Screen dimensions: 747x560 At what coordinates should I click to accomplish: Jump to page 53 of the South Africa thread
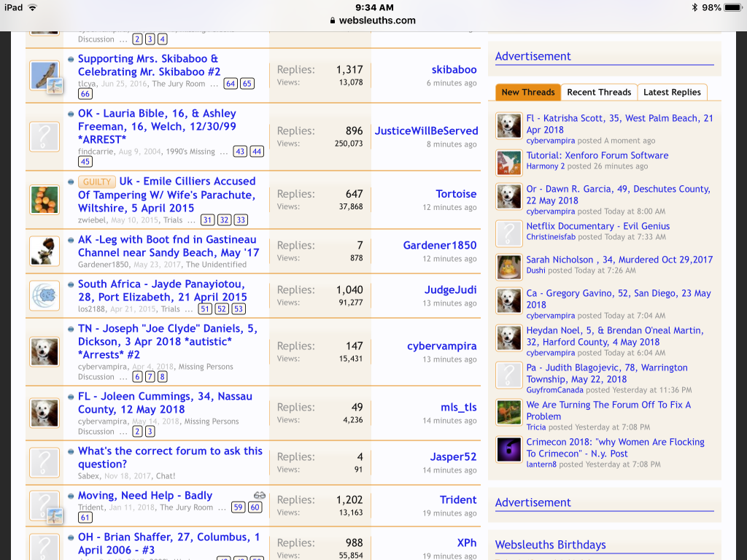click(x=239, y=309)
